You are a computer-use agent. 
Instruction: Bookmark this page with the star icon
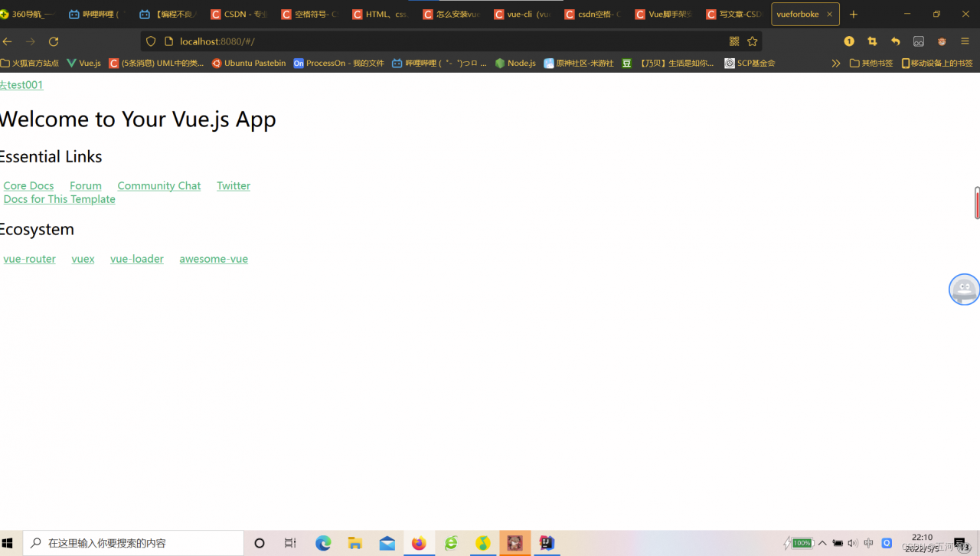pyautogui.click(x=753, y=41)
